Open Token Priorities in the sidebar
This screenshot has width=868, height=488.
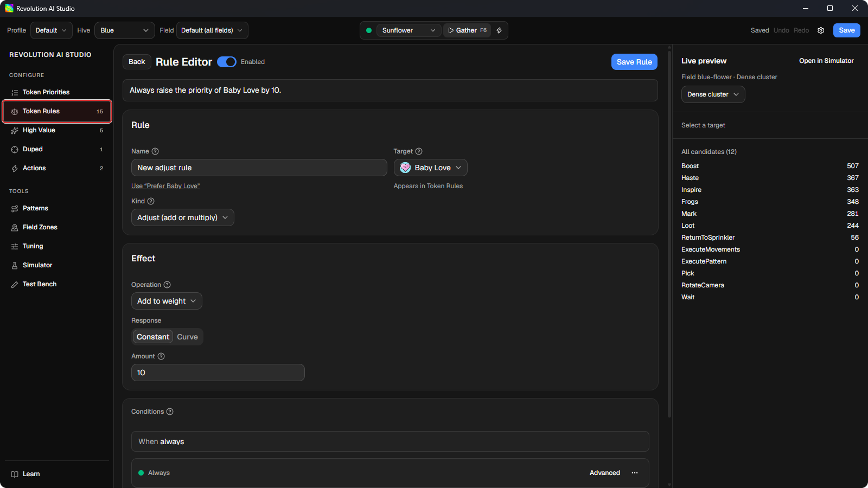click(x=57, y=92)
